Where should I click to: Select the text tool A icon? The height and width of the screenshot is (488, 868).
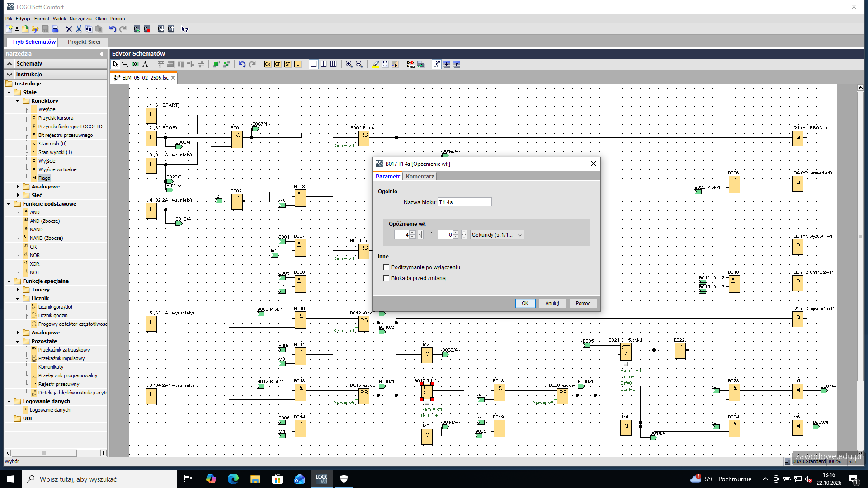tap(145, 64)
